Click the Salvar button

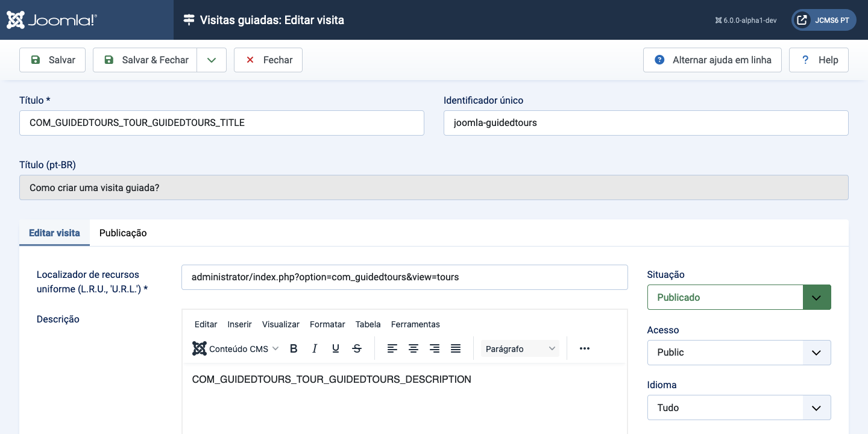point(52,60)
